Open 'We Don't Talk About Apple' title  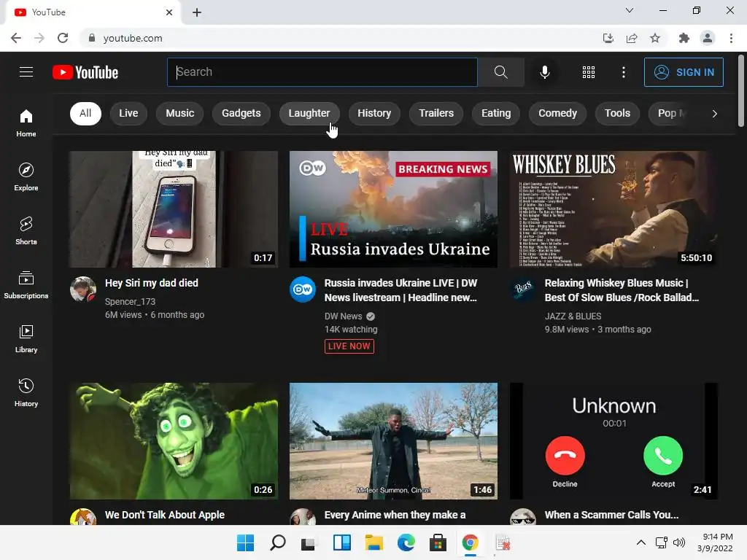point(164,515)
